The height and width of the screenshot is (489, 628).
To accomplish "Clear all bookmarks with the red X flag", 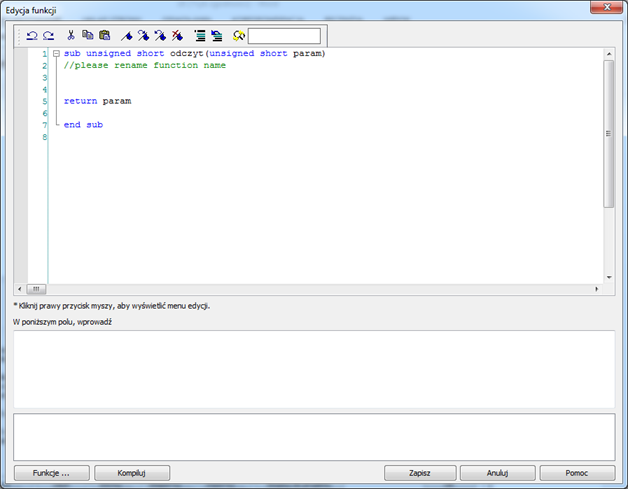I will [x=177, y=36].
